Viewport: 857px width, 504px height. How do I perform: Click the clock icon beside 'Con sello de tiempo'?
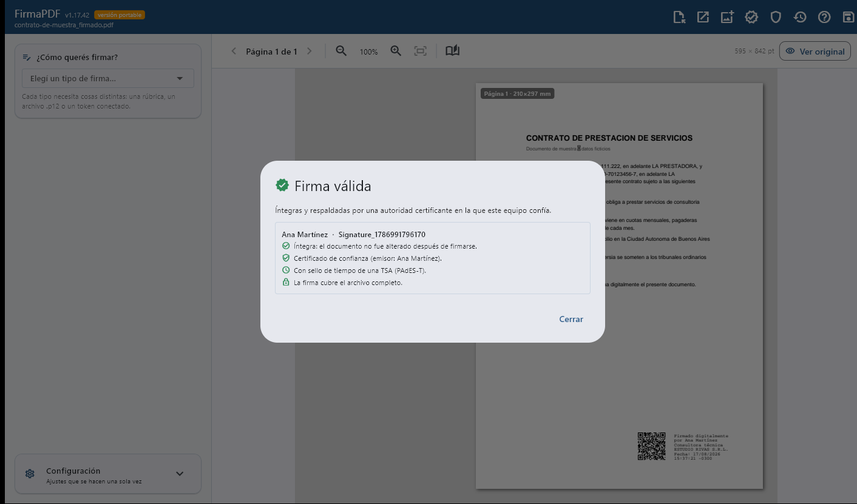tap(286, 270)
